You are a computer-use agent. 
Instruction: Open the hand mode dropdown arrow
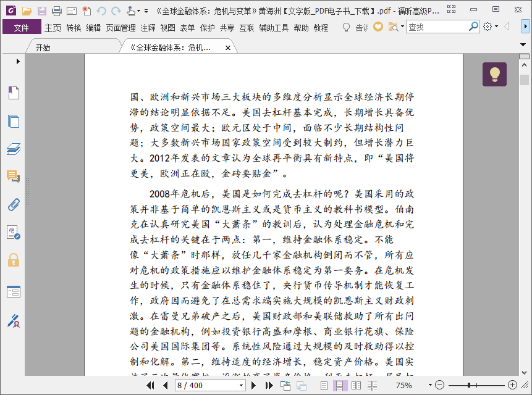click(138, 11)
